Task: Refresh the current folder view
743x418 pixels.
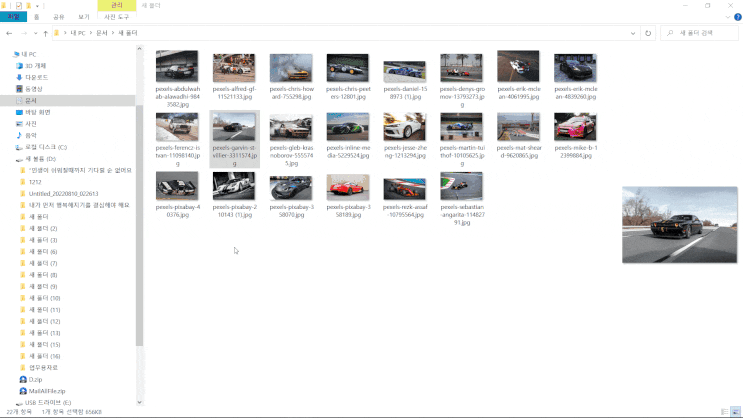Action: pyautogui.click(x=648, y=33)
